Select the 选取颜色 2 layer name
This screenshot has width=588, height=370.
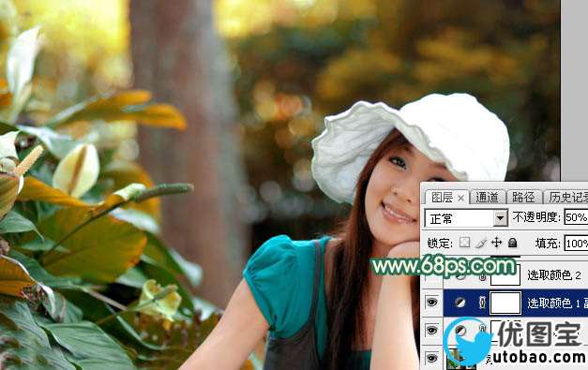pyautogui.click(x=554, y=275)
